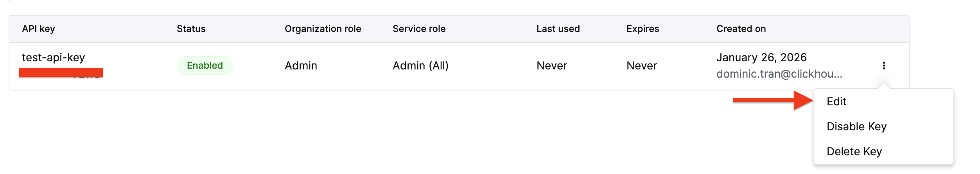Click the Service role column header
980x174 pixels.
(x=419, y=29)
